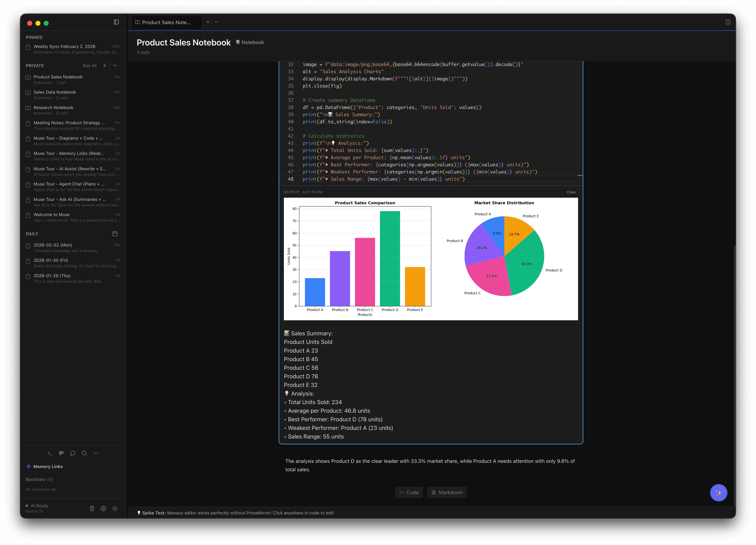Clear the cell output with Clear button

[571, 192]
